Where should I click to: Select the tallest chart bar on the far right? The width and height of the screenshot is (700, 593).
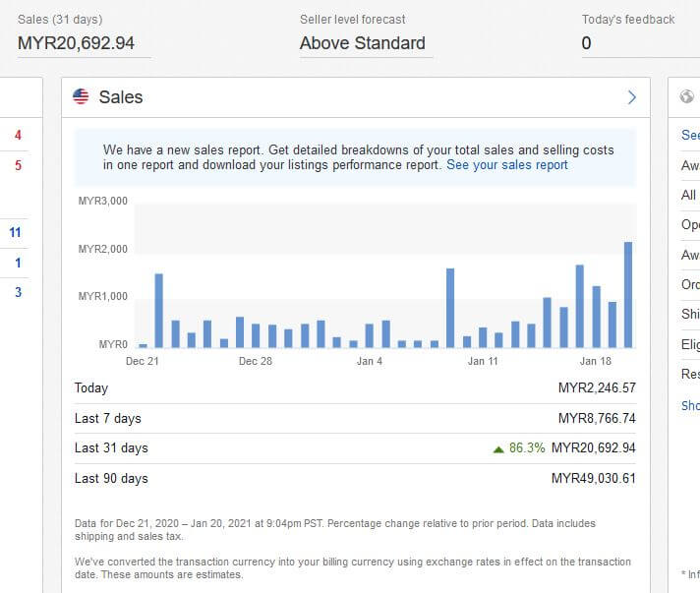[628, 294]
